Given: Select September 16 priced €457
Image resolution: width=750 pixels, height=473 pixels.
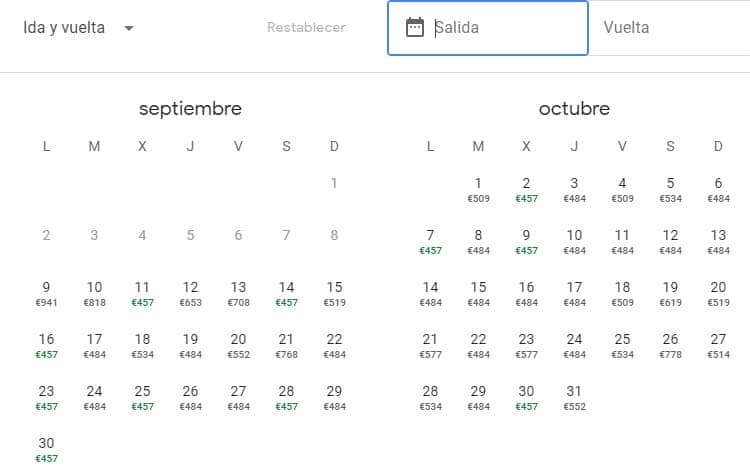Looking at the screenshot, I should point(46,345).
